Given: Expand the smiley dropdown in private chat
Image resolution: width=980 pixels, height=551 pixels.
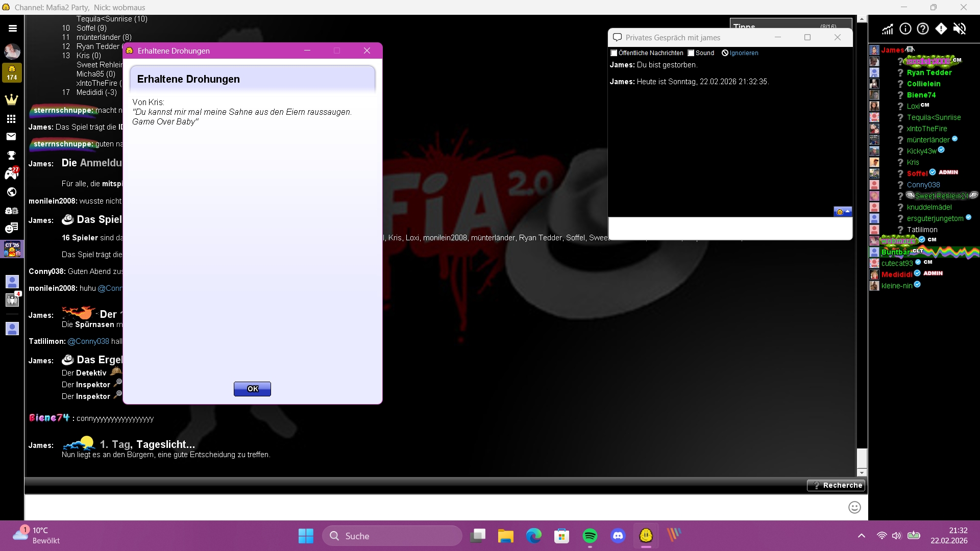Looking at the screenshot, I should [x=843, y=212].
